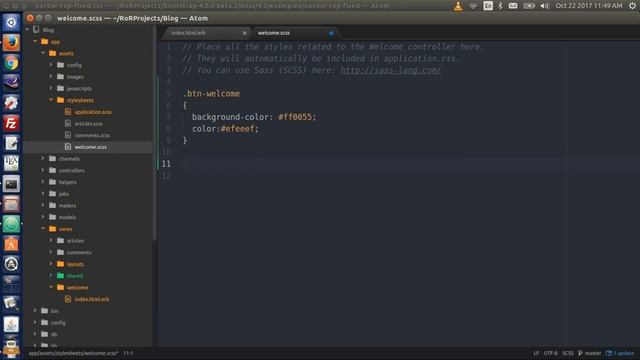This screenshot has width=640, height=360.
Task: Click the LF line ending indicator
Action: tap(536, 353)
